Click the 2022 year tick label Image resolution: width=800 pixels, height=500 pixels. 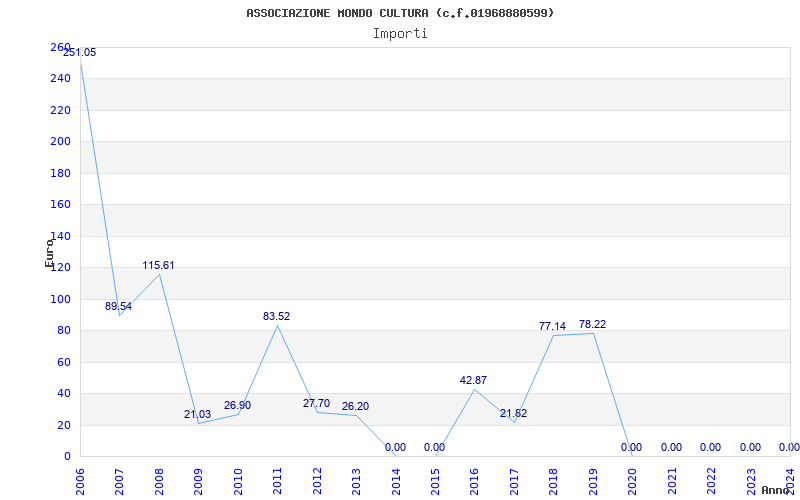click(711, 483)
